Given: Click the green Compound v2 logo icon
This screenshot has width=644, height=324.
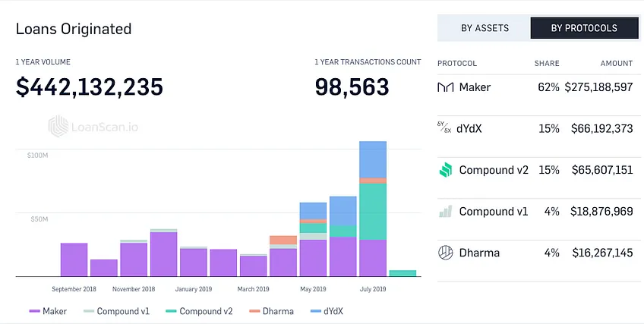Looking at the screenshot, I should (446, 170).
